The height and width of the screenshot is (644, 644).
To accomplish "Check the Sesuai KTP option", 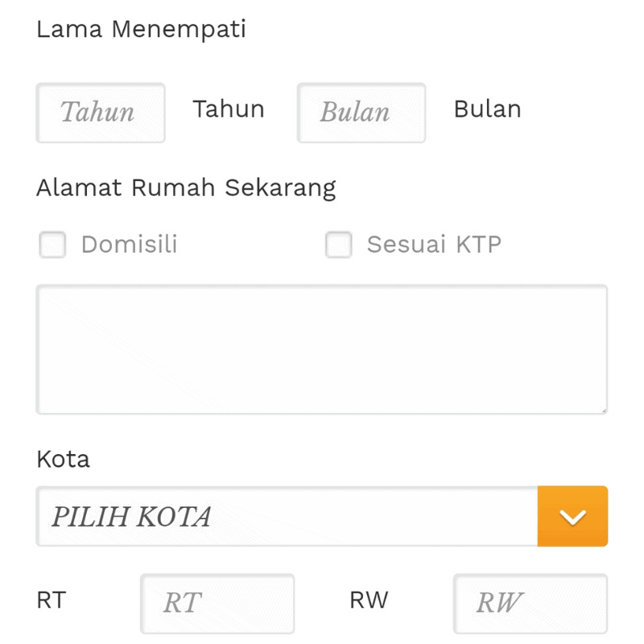I will [338, 245].
